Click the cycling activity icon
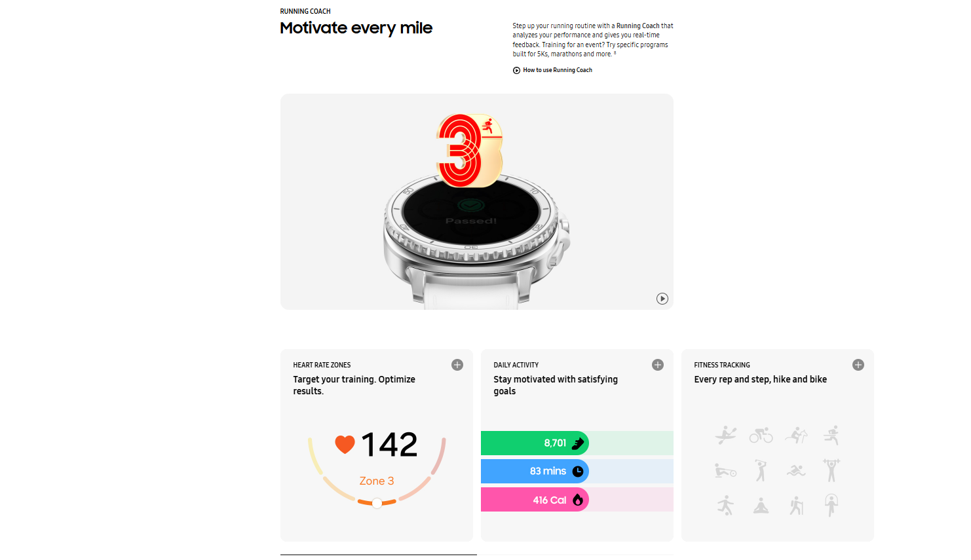971x560 pixels. pyautogui.click(x=761, y=435)
